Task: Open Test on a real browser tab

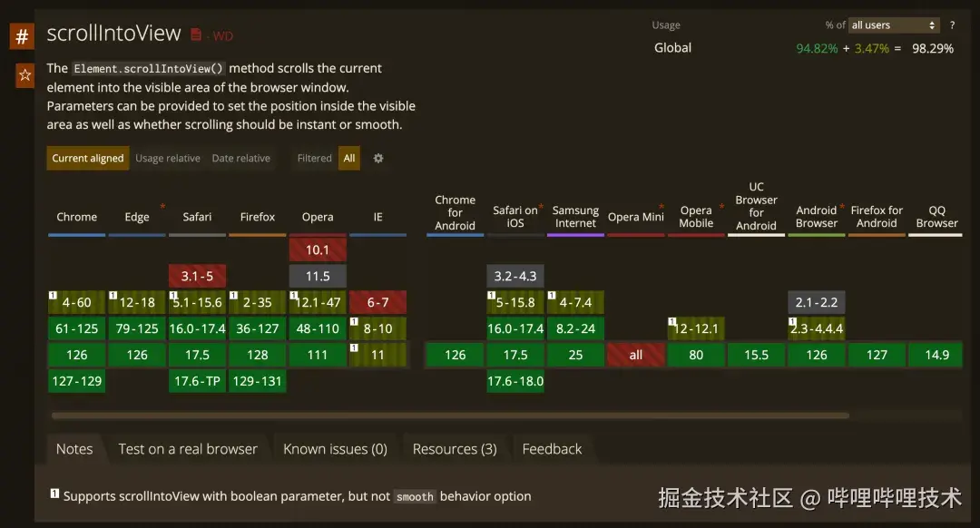Action: tap(188, 449)
